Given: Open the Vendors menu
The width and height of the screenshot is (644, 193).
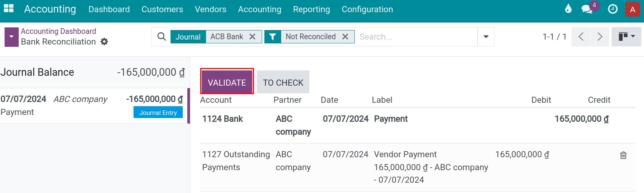Looking at the screenshot, I should (x=211, y=9).
